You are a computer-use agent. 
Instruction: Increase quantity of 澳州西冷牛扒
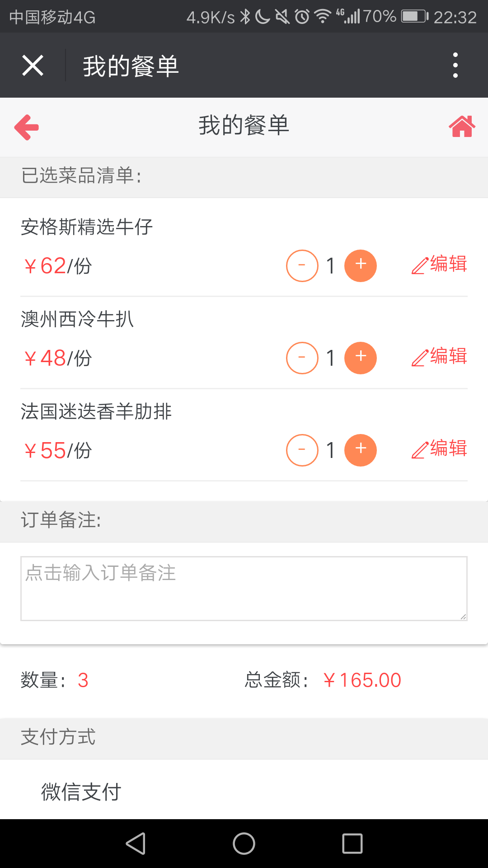(x=360, y=358)
